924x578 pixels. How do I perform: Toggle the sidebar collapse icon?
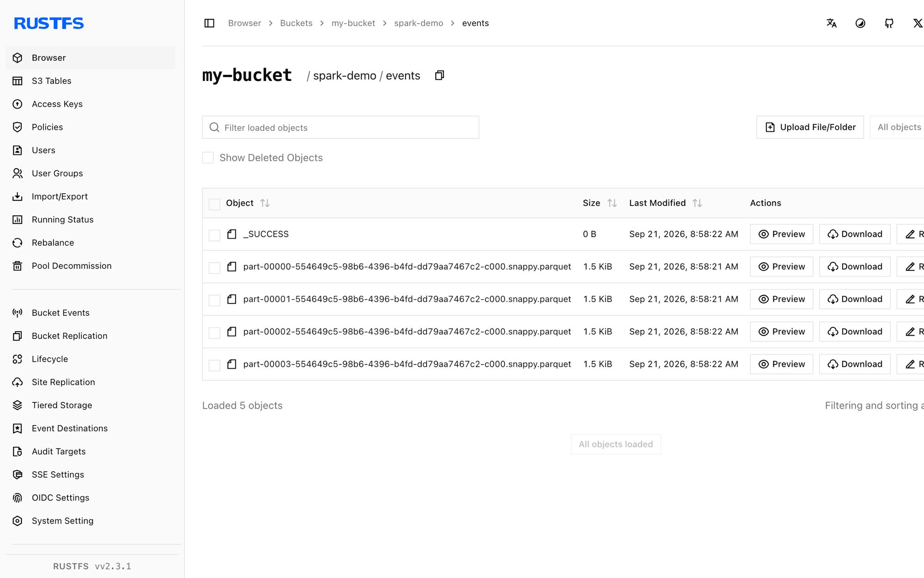point(209,23)
